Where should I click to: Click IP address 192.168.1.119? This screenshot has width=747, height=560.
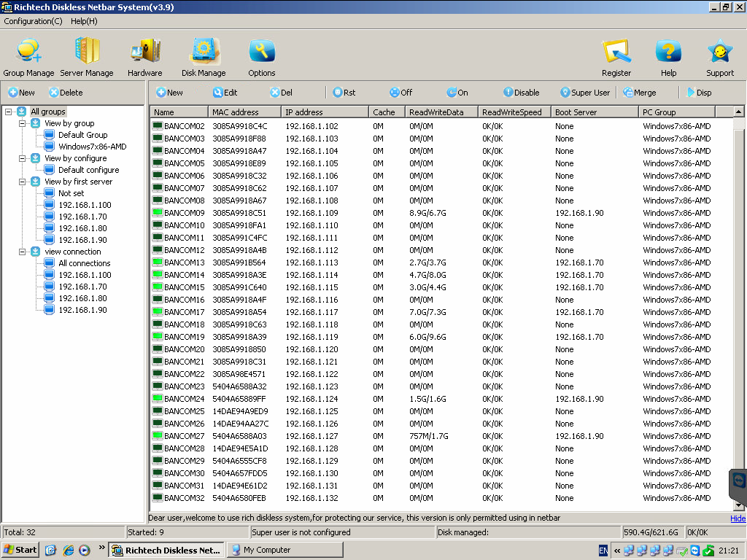(311, 337)
